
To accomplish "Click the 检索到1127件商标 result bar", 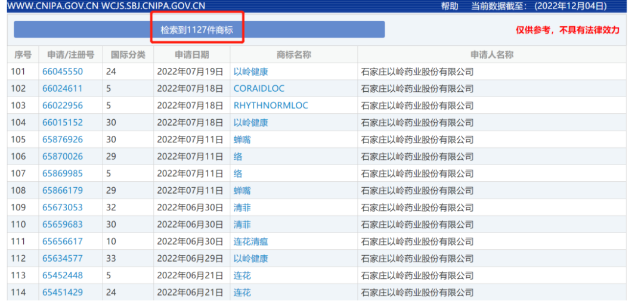I will pyautogui.click(x=199, y=30).
